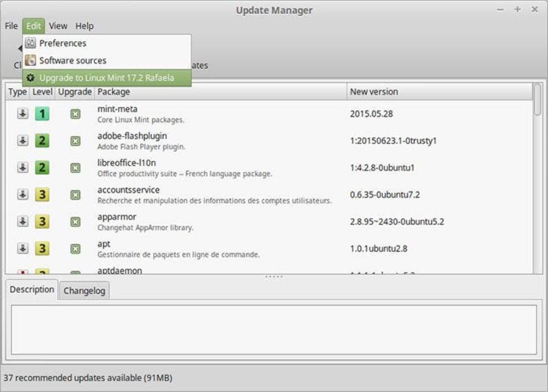Open the View menu
Image resolution: width=548 pixels, height=392 pixels.
(58, 26)
